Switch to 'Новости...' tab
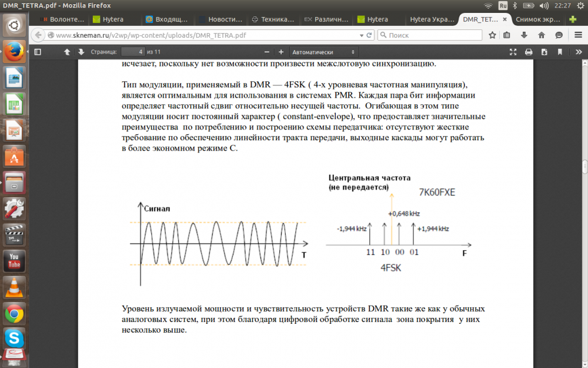588x368 pixels. coord(220,19)
